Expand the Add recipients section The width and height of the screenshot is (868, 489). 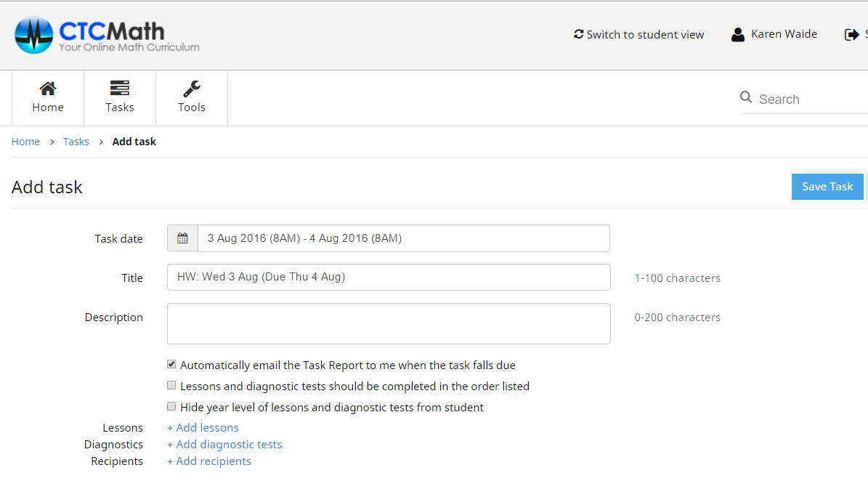(x=209, y=461)
